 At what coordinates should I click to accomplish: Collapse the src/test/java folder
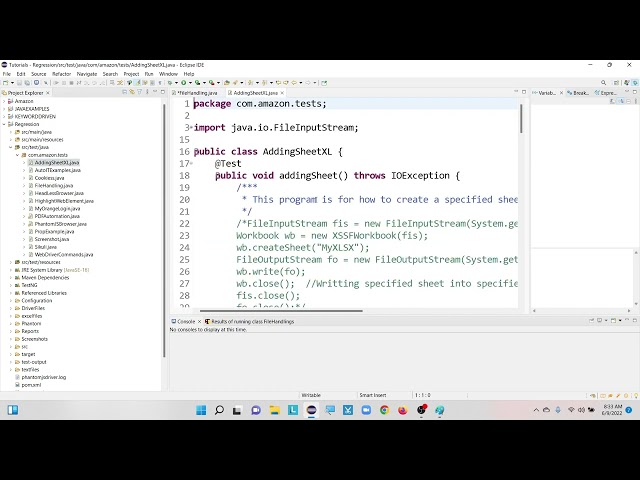coord(11,147)
